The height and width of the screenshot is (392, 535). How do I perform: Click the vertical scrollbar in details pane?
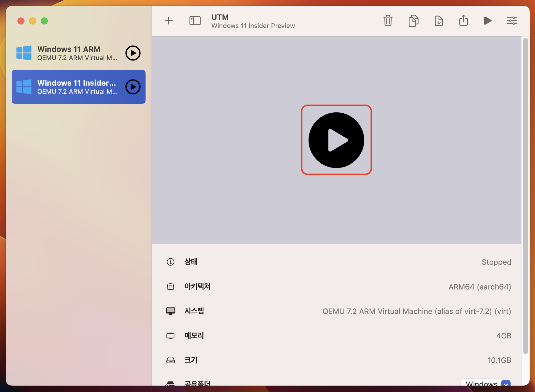(x=525, y=196)
